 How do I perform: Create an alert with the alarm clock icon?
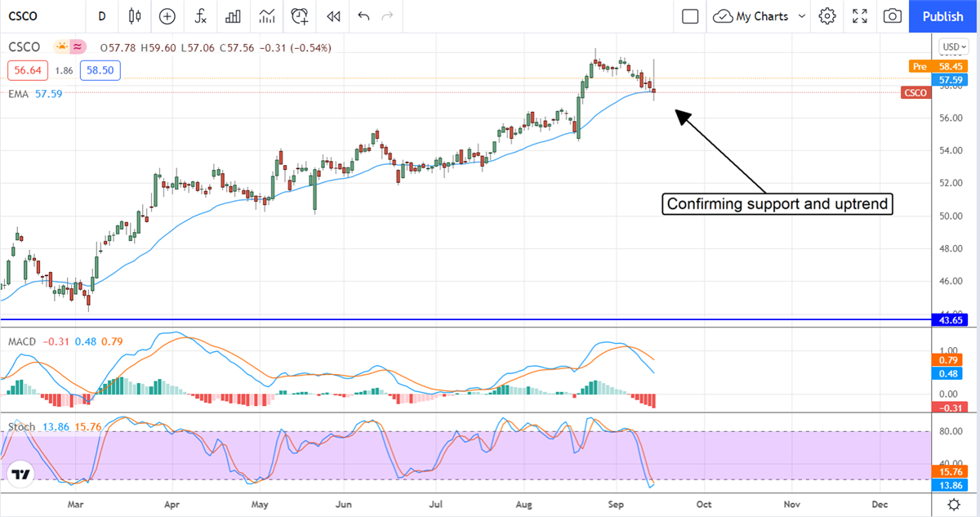coord(300,16)
